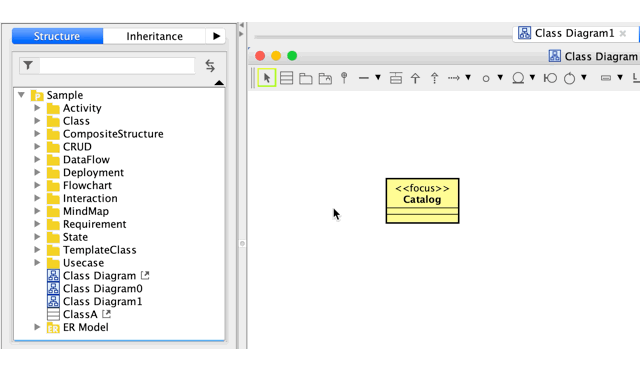Select the Association Class tool
The width and height of the screenshot is (640, 370).
pos(396,78)
